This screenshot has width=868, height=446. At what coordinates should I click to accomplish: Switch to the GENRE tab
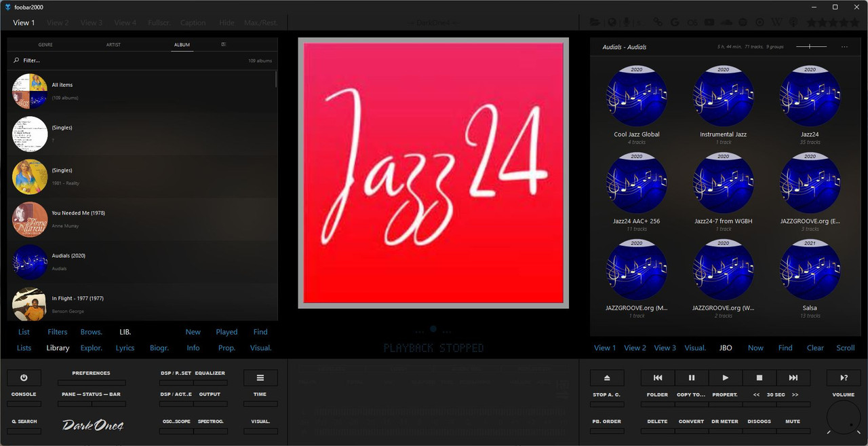(x=45, y=45)
